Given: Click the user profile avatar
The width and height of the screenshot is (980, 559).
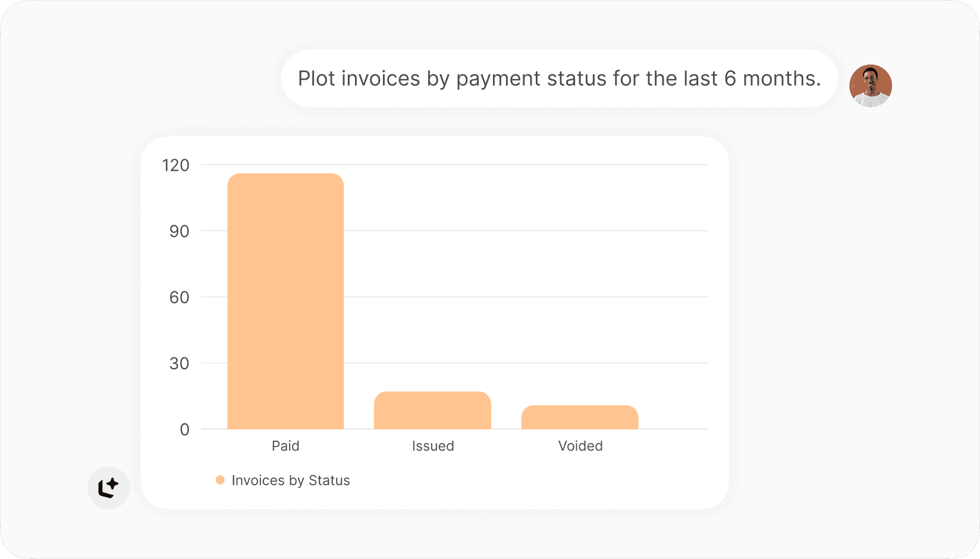Looking at the screenshot, I should point(870,86).
